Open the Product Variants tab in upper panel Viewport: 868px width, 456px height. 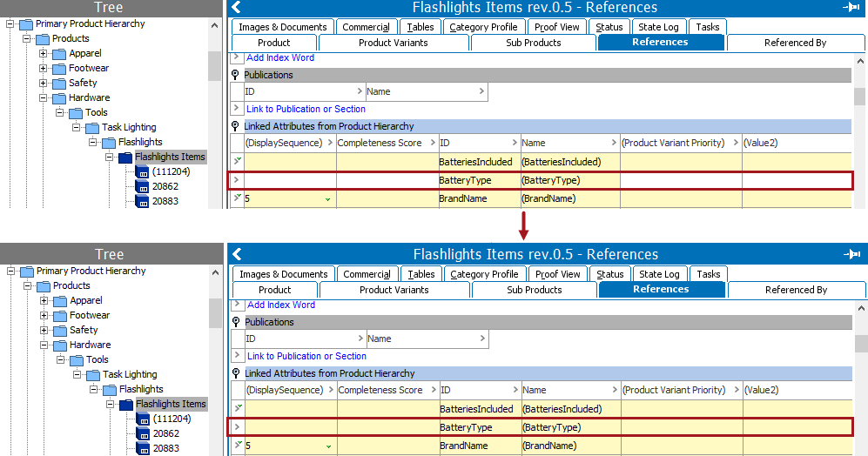394,43
